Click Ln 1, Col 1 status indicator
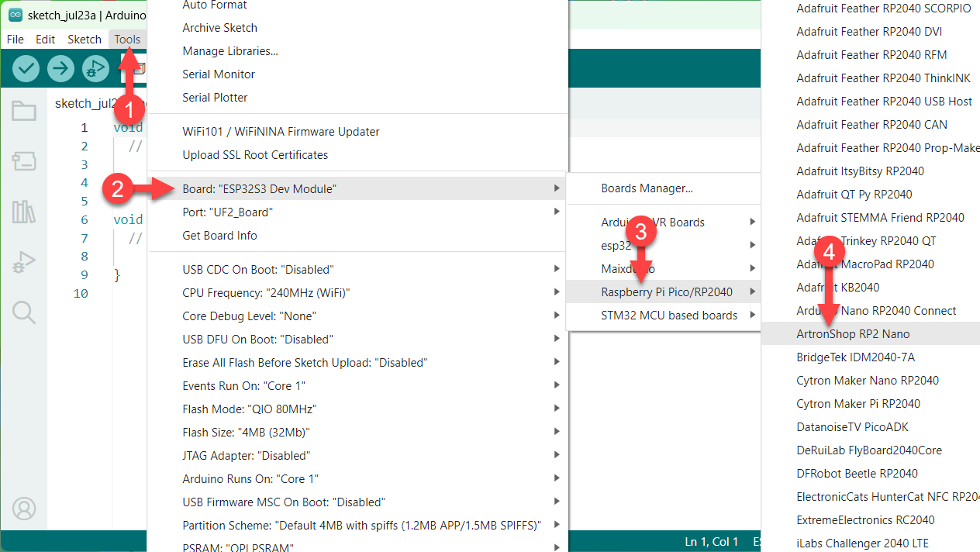Viewport: 980px width, 552px height. (x=712, y=542)
